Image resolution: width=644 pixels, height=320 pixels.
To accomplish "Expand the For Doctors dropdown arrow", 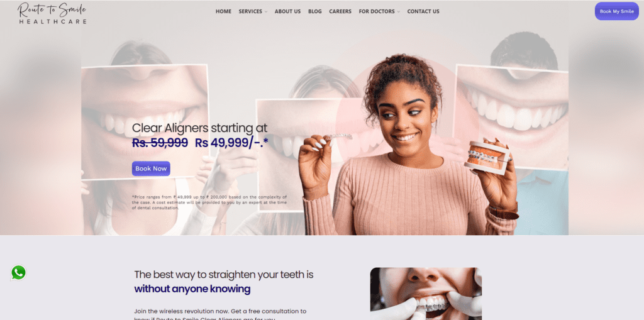I will click(398, 12).
